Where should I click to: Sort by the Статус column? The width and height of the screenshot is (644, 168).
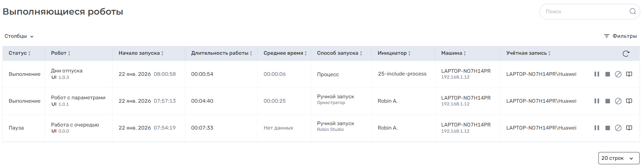(x=20, y=53)
